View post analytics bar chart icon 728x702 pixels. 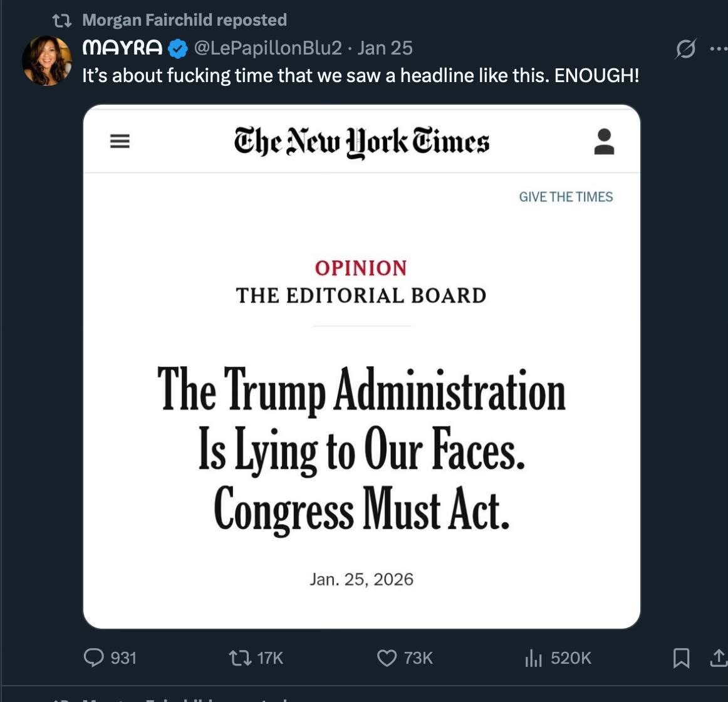click(533, 657)
